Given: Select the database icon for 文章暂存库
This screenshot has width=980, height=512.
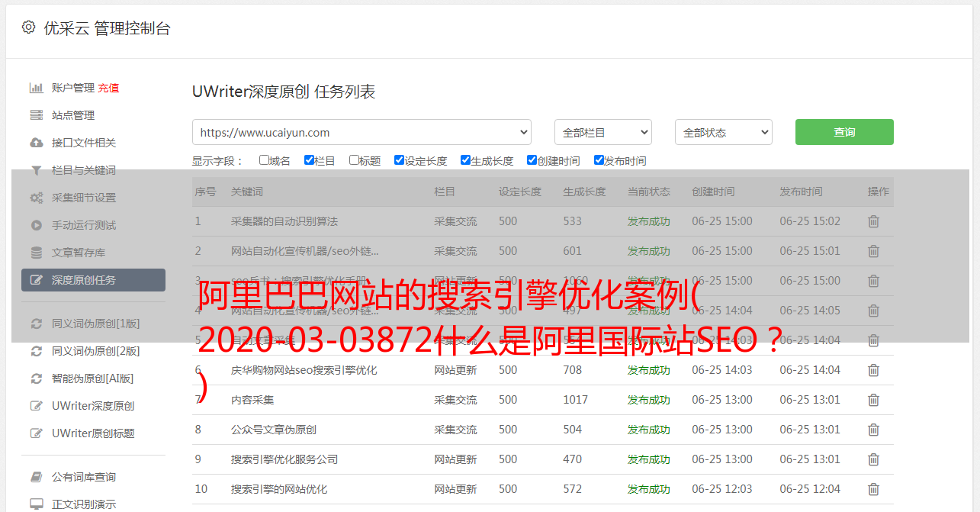Looking at the screenshot, I should pos(36,253).
